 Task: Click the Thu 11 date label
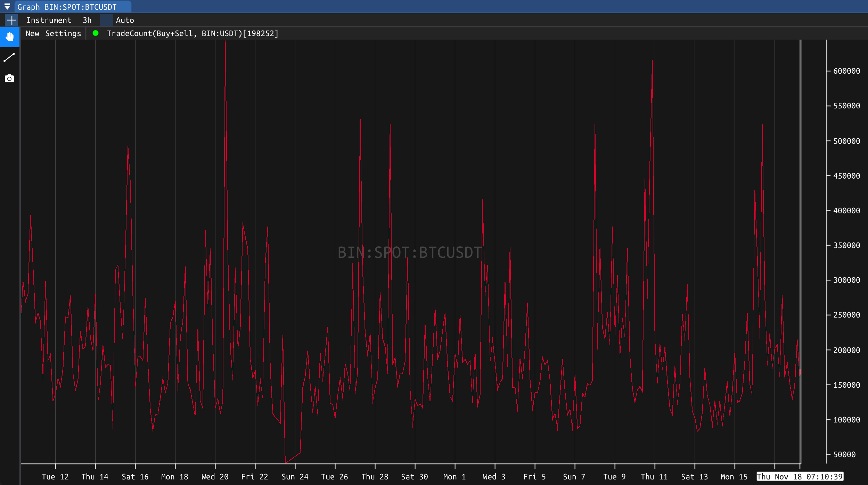[654, 477]
